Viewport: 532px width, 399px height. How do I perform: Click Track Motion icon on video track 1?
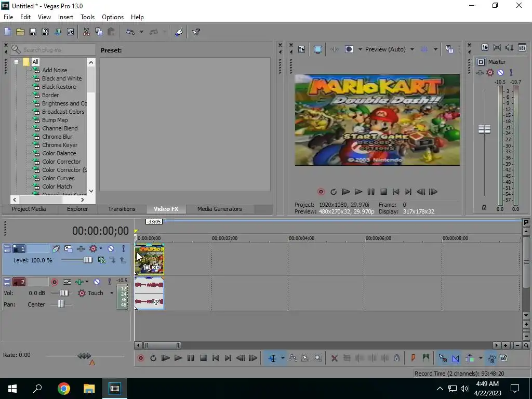68,249
